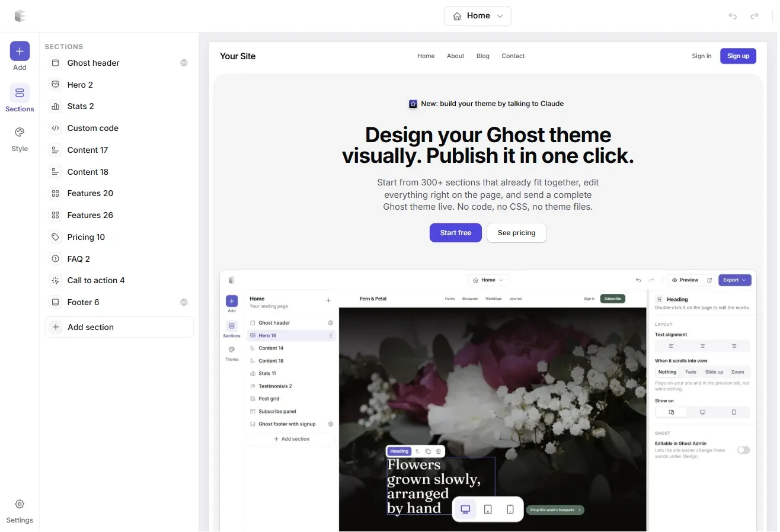
Task: Select the Hero 2 section
Action: tap(119, 85)
